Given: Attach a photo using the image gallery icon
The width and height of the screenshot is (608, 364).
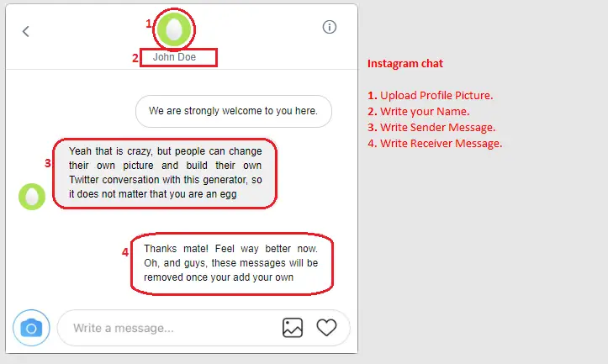Looking at the screenshot, I should point(293,328).
